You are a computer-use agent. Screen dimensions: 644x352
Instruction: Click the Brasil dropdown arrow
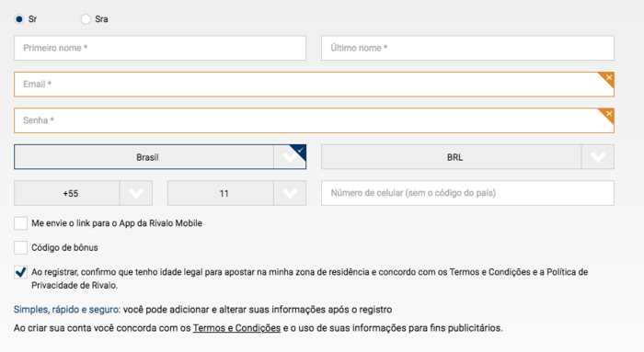[290, 157]
